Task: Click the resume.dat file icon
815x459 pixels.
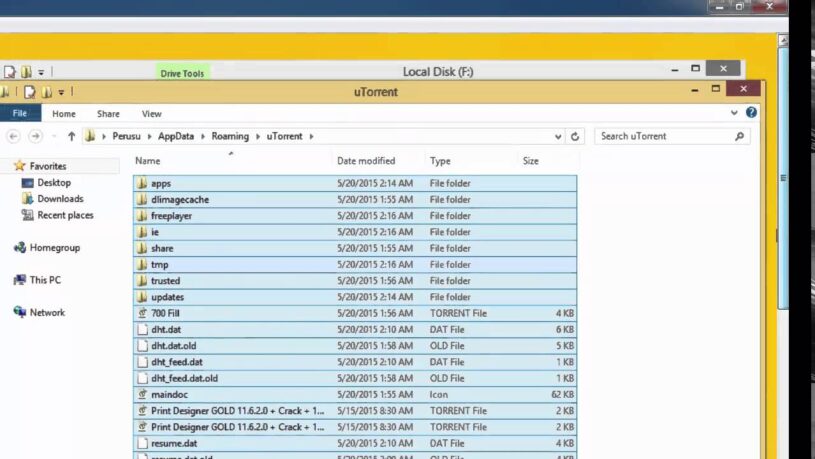Action: (142, 443)
